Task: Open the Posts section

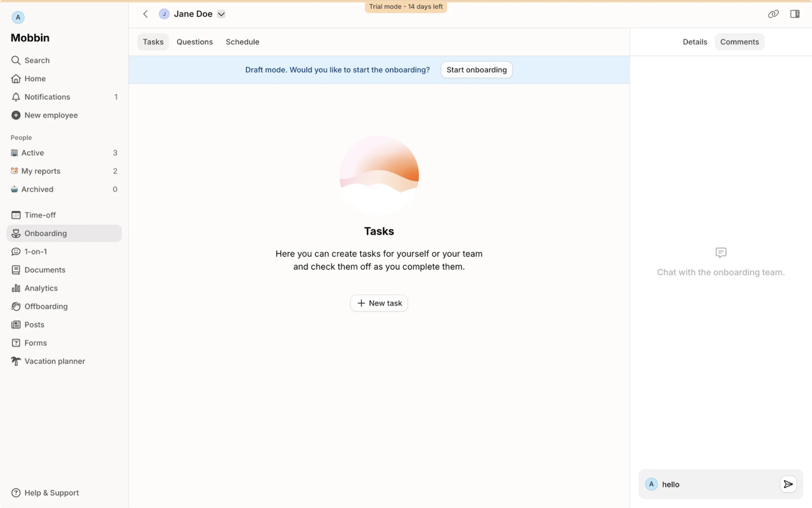Action: click(34, 324)
